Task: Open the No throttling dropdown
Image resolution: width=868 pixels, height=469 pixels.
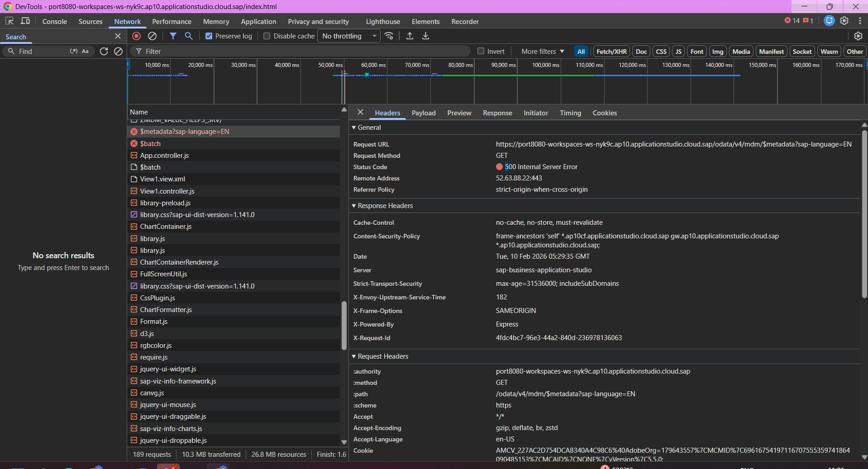Action: coord(349,36)
